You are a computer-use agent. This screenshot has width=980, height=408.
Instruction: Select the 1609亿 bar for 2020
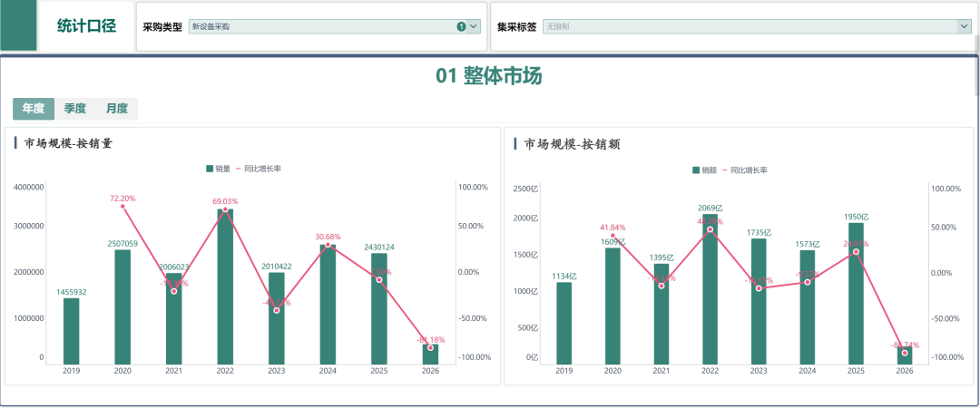pos(612,306)
